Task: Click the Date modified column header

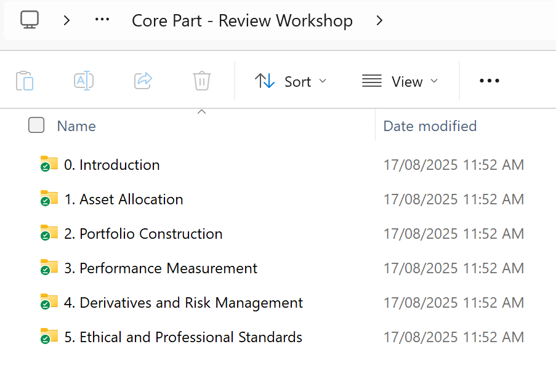Action: [x=430, y=126]
